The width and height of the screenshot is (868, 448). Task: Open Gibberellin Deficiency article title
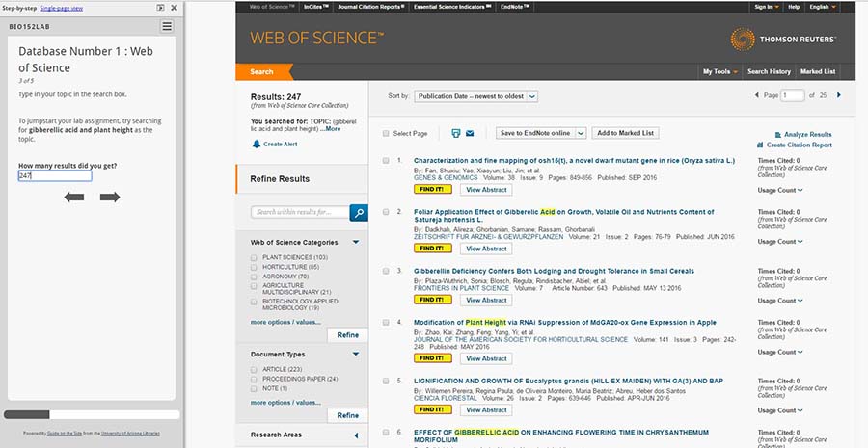tap(554, 271)
